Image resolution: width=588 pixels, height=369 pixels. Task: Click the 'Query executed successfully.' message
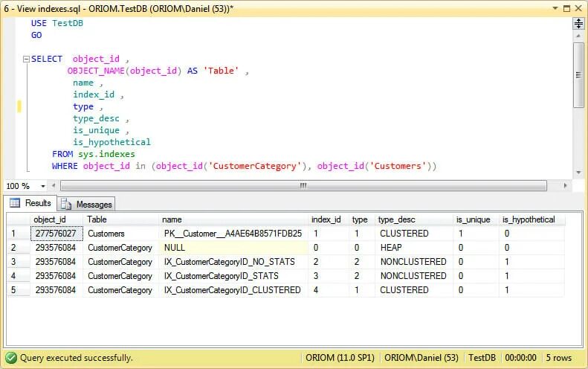tap(76, 358)
